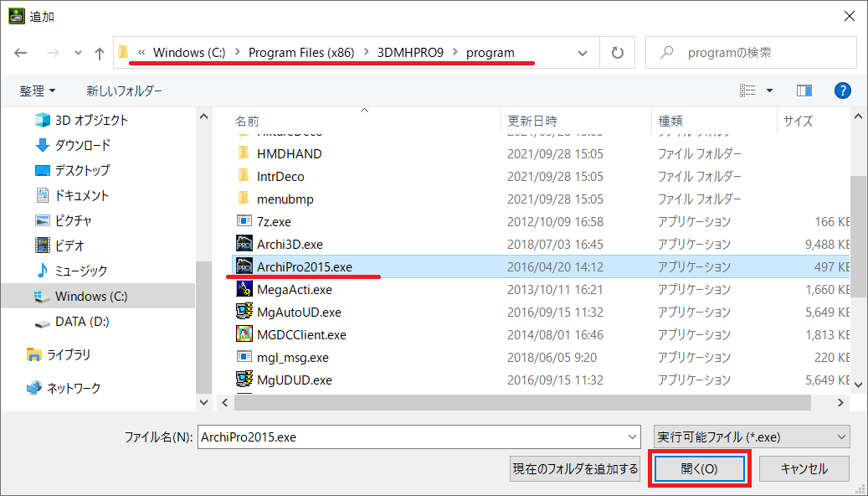The width and height of the screenshot is (868, 496).
Task: Click the menubmp folder icon
Action: click(x=243, y=199)
